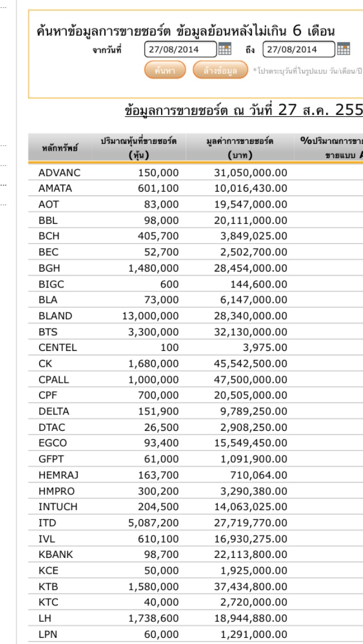The width and height of the screenshot is (363, 644).
Task: Select the ADVANC row symbol
Action: click(x=60, y=172)
